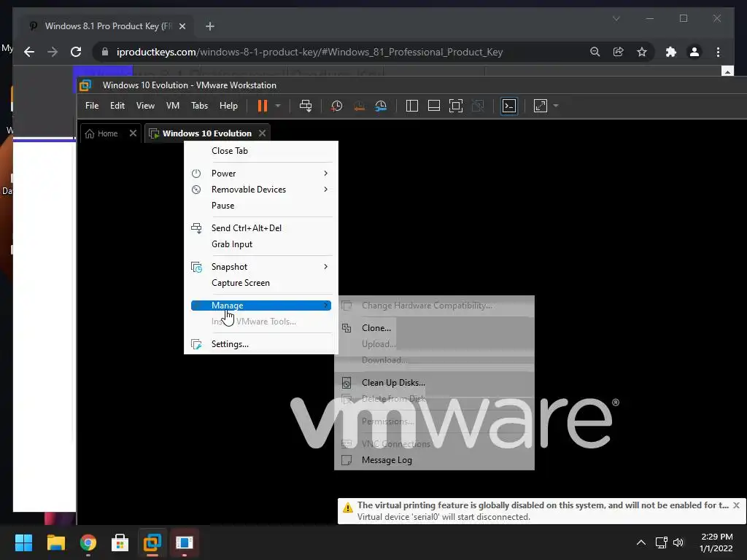Image resolution: width=747 pixels, height=560 pixels.
Task: Open the power options dropdown arrow beside pause
Action: (278, 106)
